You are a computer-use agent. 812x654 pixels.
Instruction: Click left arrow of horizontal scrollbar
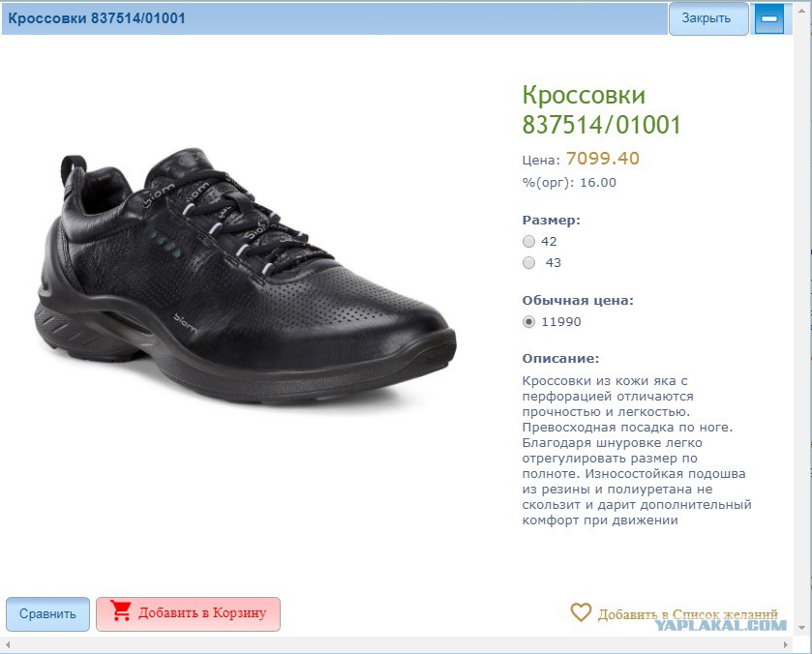7,645
